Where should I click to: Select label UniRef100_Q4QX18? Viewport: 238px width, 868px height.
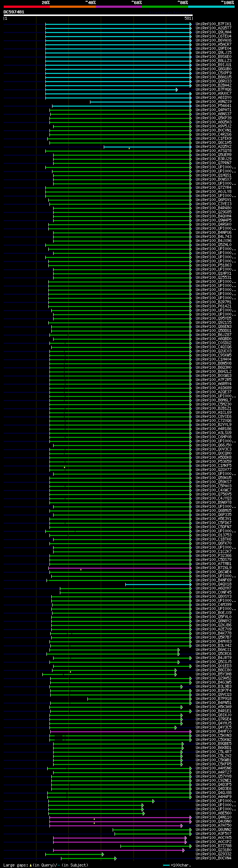213,584
